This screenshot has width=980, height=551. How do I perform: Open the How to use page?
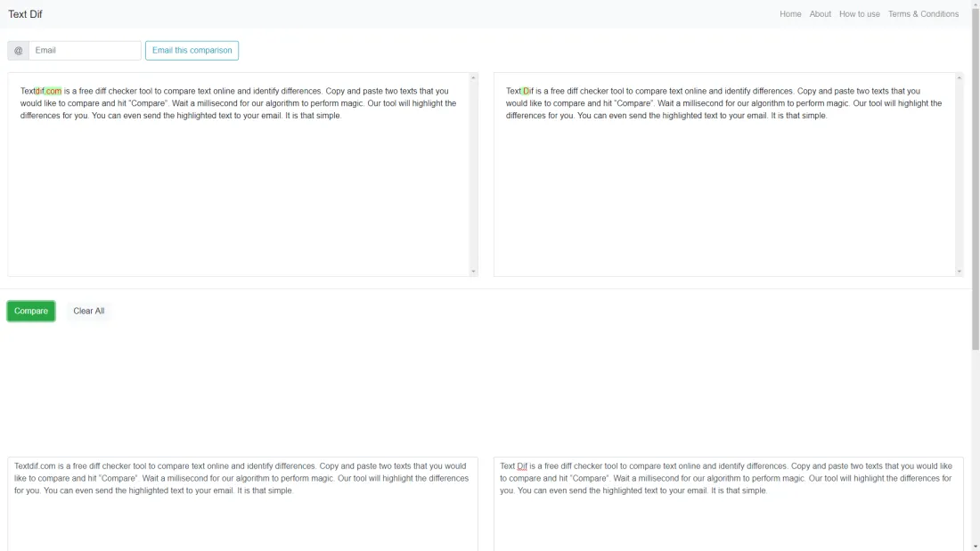click(859, 13)
